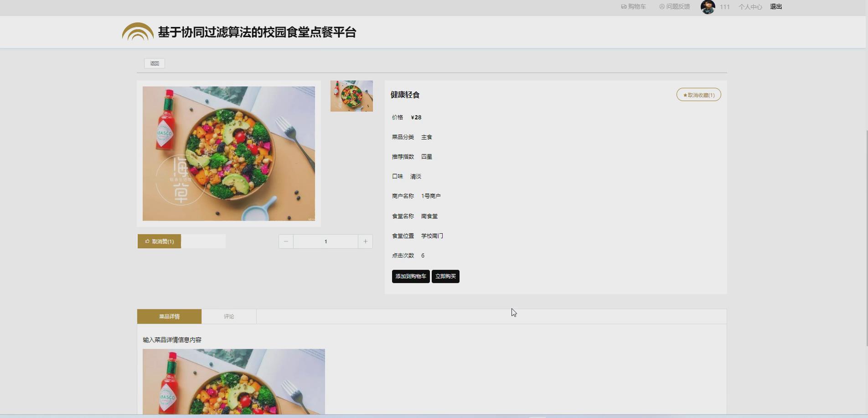868x418 pixels.
Task: Click 添加到购物车 add to cart button
Action: (411, 277)
